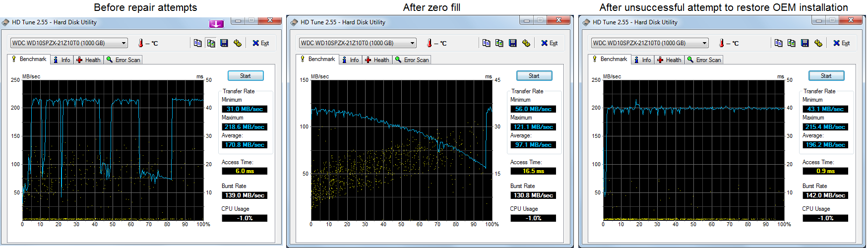868x248 pixels.
Task: Switch to Info tab in After zero fill window
Action: coord(351,60)
